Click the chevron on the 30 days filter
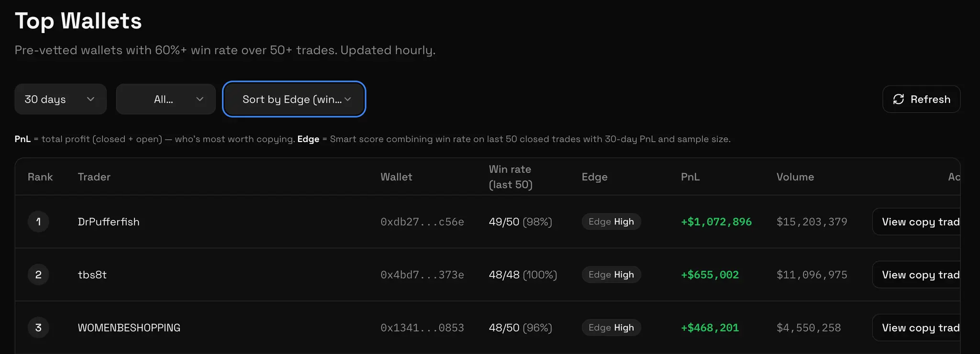This screenshot has height=354, width=980. click(x=91, y=99)
